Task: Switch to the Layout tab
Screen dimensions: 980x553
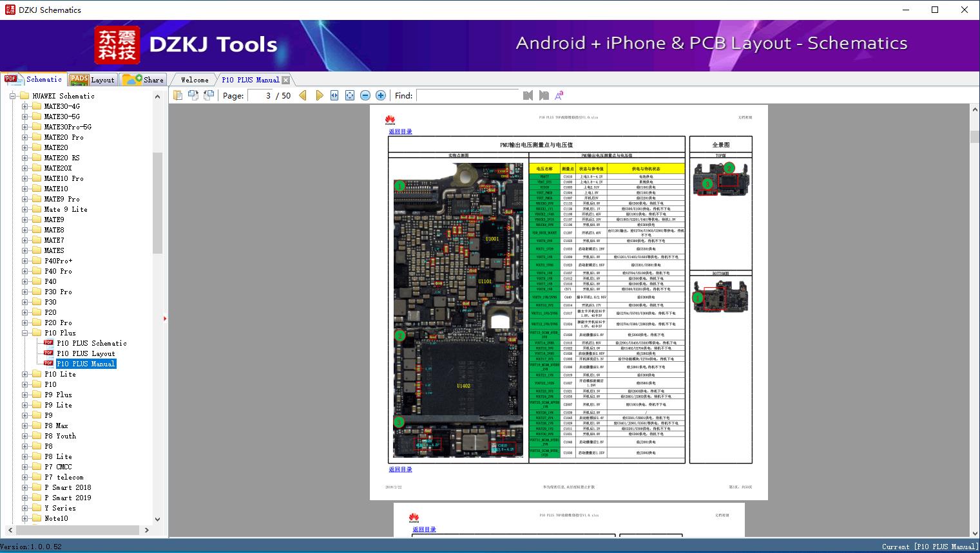Action: 92,80
